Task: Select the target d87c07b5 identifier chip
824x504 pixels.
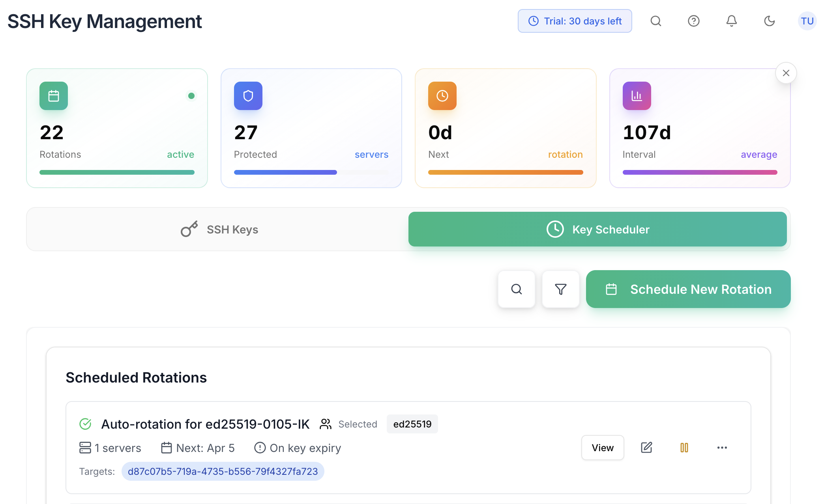Action: [223, 471]
